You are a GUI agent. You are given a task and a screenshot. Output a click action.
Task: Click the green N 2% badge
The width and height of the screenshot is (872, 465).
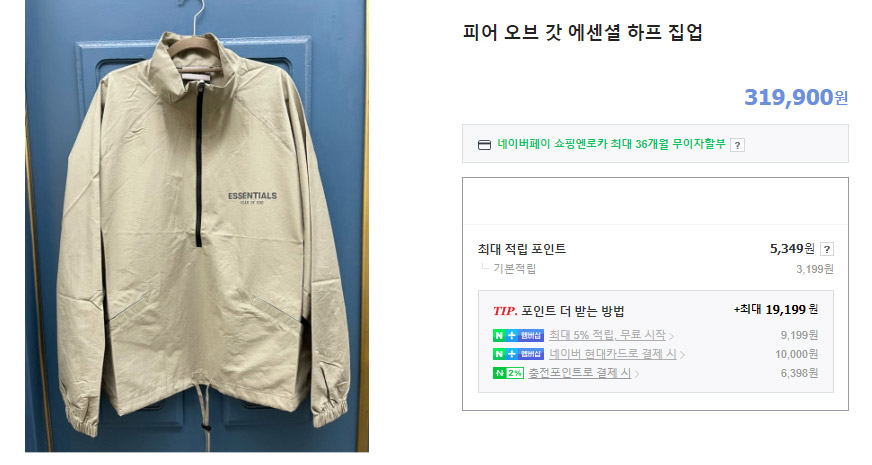[508, 373]
